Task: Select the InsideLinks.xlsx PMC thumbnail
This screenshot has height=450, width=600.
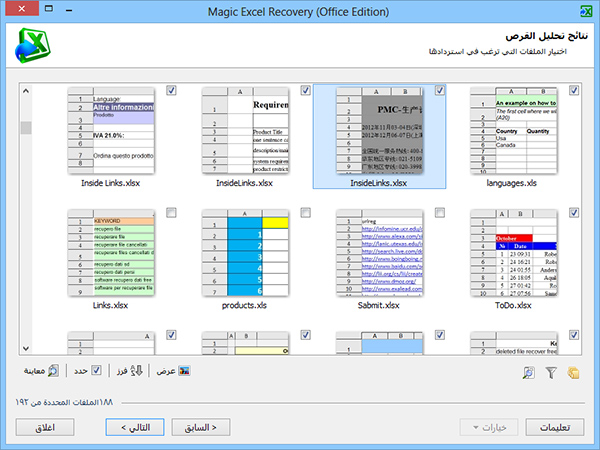Action: tap(380, 130)
